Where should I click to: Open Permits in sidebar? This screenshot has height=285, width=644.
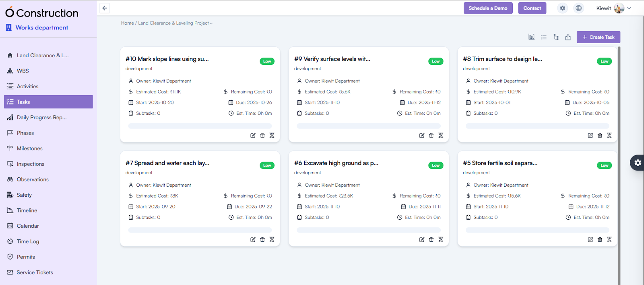pos(48,257)
